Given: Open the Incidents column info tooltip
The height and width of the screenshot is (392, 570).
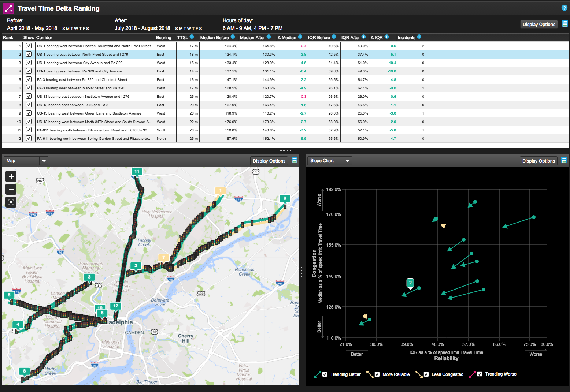Looking at the screenshot, I should point(419,37).
